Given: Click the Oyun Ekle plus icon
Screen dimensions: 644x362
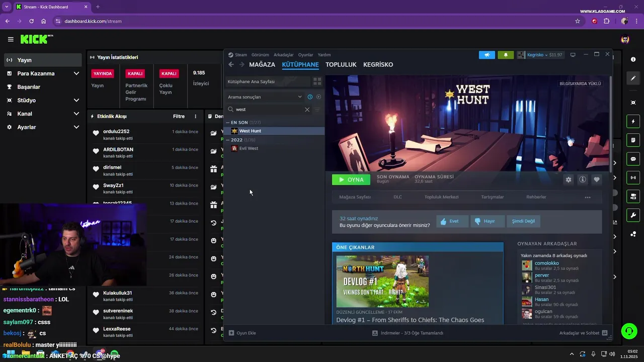Looking at the screenshot, I should click(x=231, y=333).
